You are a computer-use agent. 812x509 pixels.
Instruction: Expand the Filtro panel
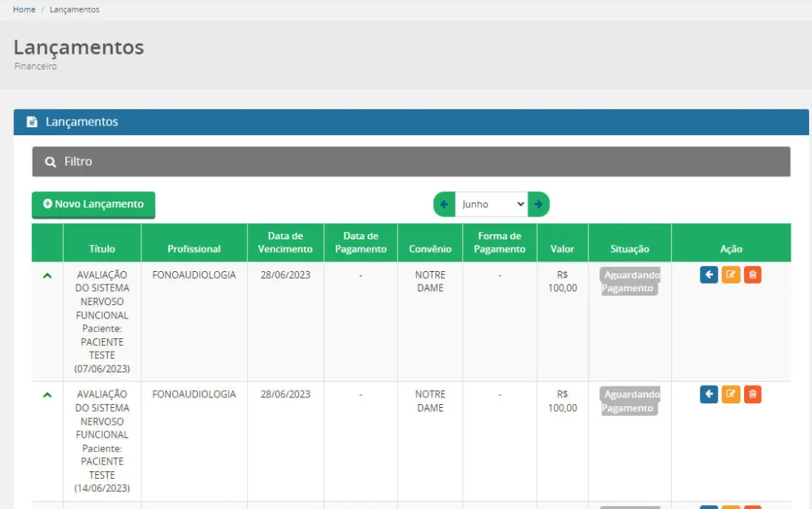[411, 162]
